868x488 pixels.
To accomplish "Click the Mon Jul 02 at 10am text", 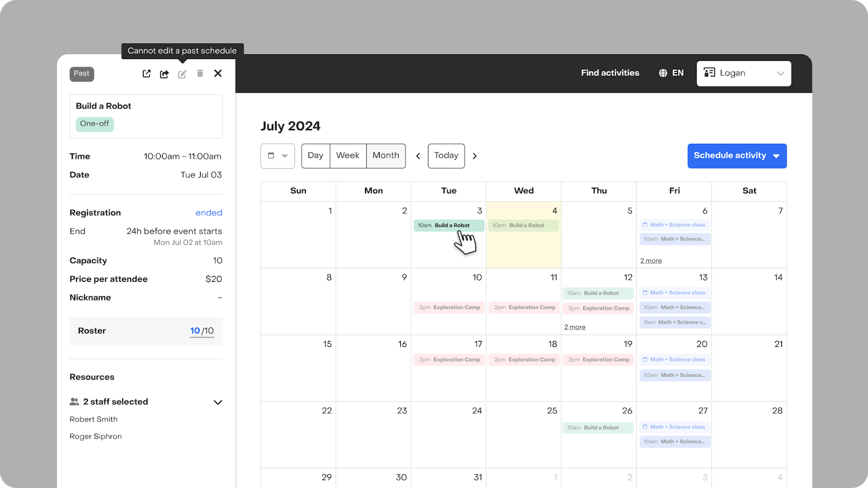I will pos(188,243).
